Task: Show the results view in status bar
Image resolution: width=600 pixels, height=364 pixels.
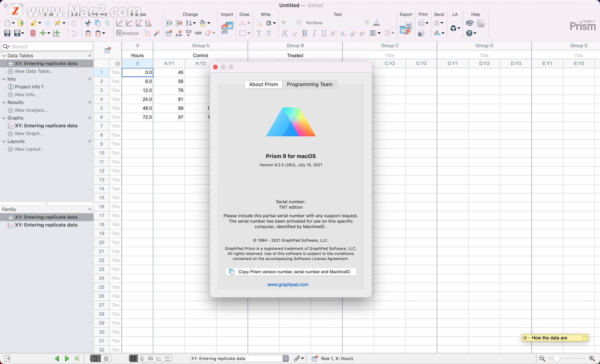Action: 151,359
